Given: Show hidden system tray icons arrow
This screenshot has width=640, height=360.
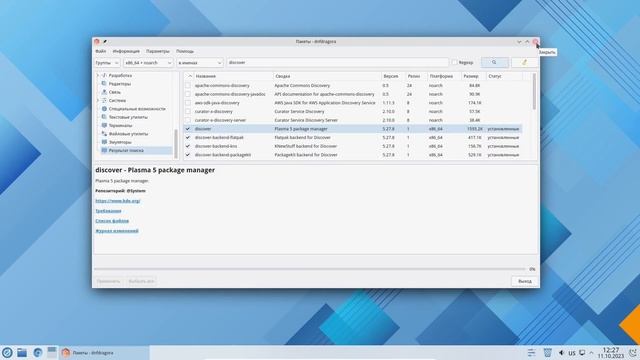Looking at the screenshot, I should [x=591, y=353].
